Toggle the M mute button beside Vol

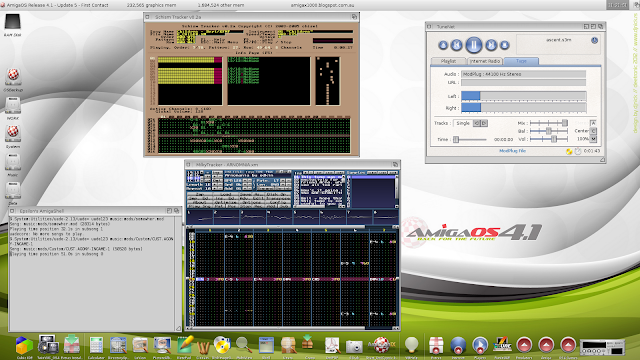click(593, 139)
